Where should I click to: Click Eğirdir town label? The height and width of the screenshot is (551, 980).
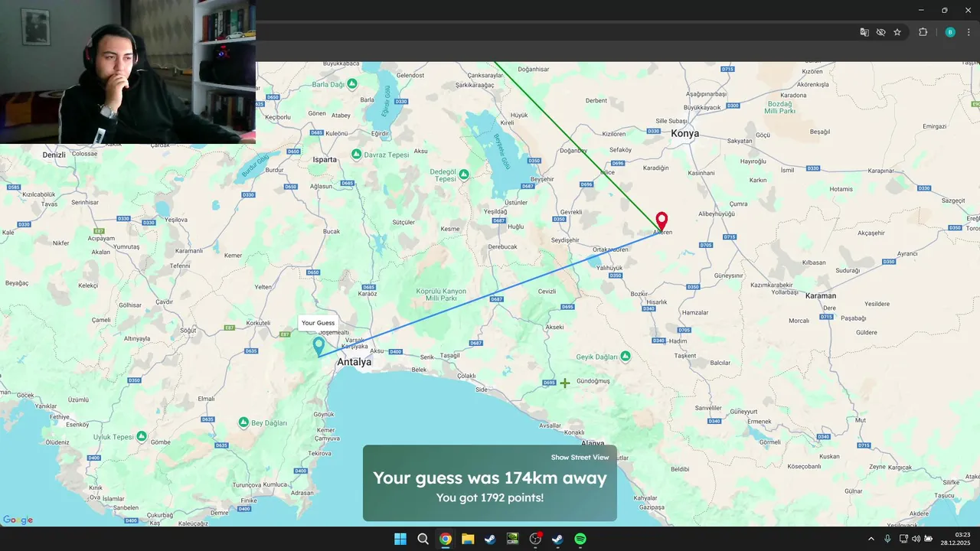tap(380, 133)
